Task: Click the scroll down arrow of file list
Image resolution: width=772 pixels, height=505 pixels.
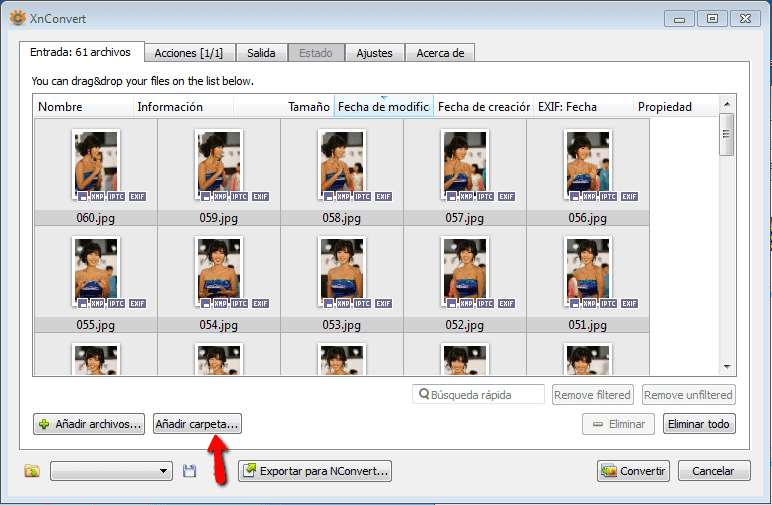Action: point(727,367)
